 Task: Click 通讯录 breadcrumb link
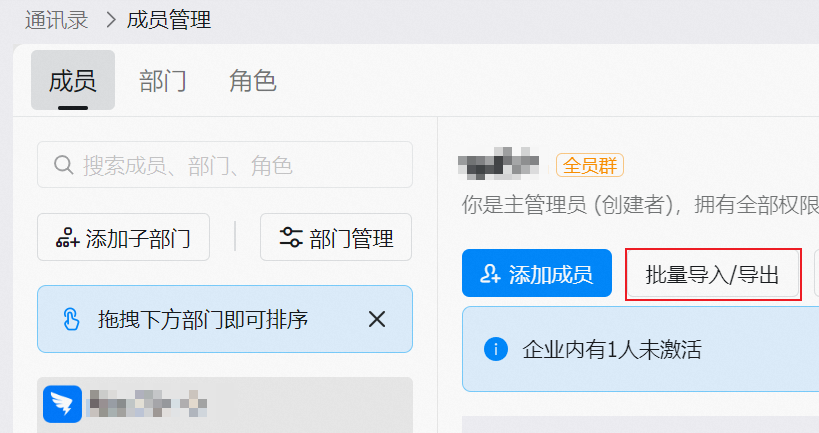(58, 19)
